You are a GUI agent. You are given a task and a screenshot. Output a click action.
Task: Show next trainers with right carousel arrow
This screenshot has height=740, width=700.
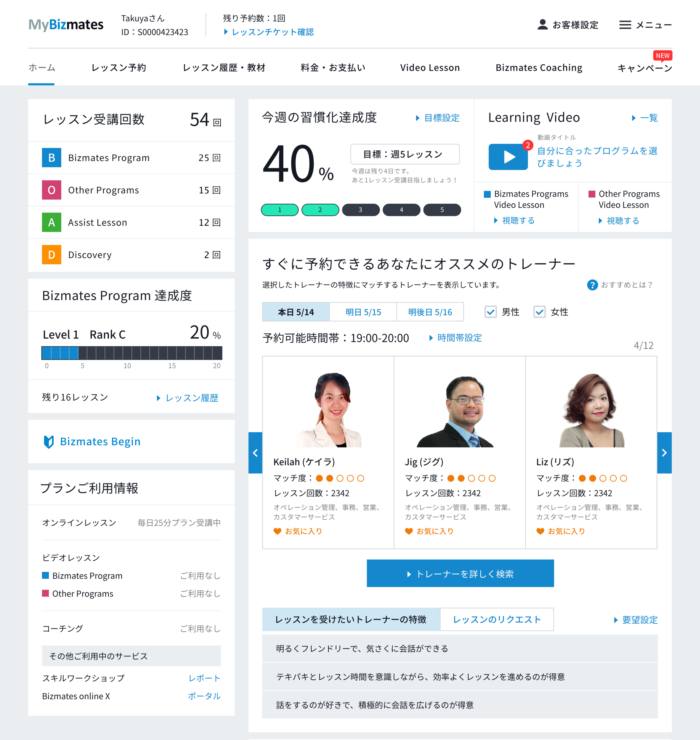point(665,453)
